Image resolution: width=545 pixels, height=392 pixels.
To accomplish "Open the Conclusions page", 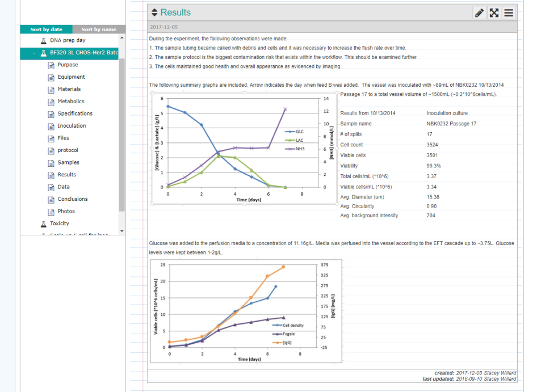I will pos(73,199).
